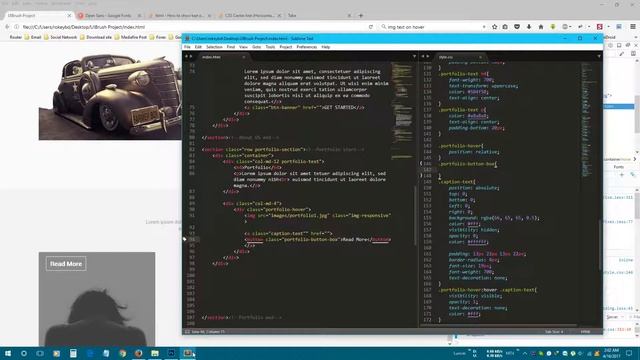Open Calculator from the taskbar

(x=73, y=353)
